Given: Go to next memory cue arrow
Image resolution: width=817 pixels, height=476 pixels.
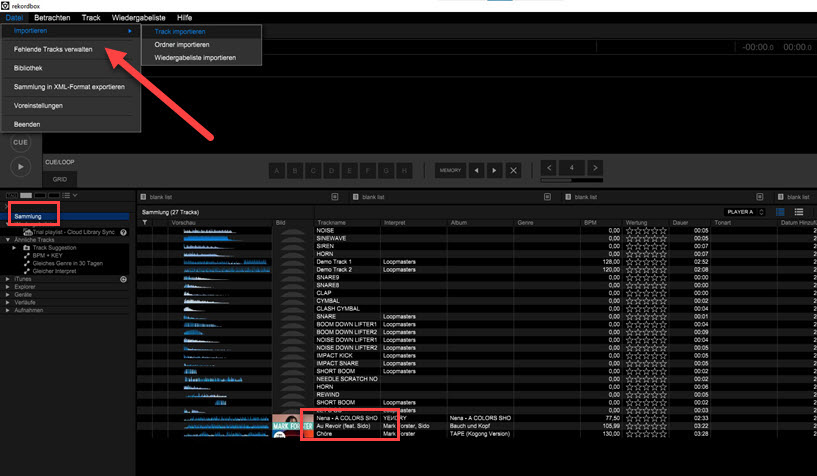Looking at the screenshot, I should point(494,170).
